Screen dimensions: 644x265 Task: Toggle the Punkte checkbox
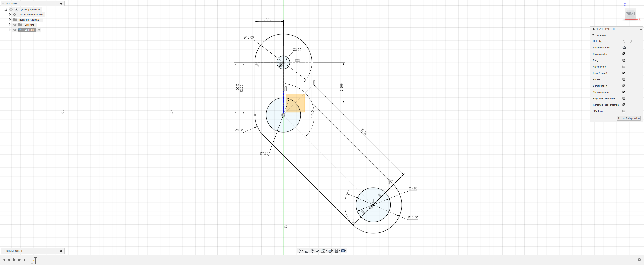[624, 79]
